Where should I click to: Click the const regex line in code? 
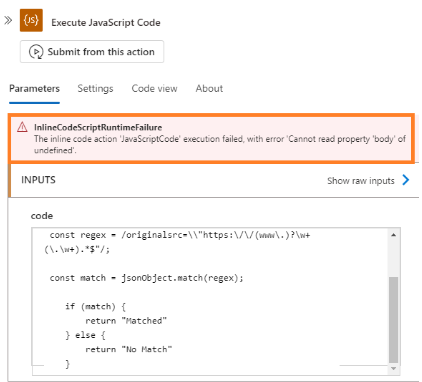[180, 235]
